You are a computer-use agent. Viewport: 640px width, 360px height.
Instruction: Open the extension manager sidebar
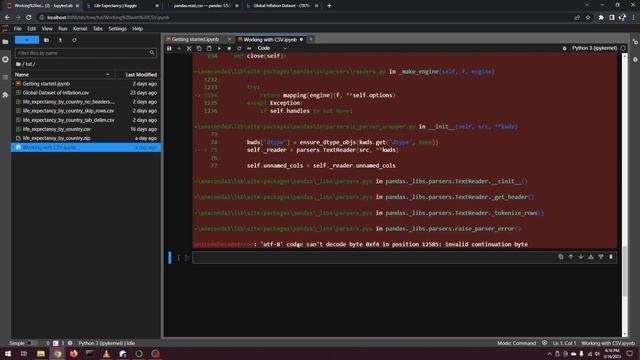[x=5, y=95]
